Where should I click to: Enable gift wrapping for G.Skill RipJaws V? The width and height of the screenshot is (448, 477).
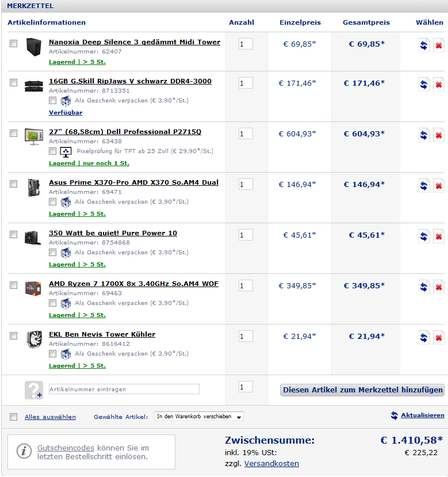[52, 100]
